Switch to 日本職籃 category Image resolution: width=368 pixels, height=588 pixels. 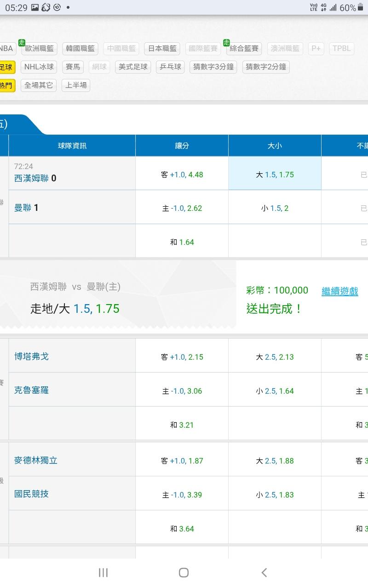162,48
